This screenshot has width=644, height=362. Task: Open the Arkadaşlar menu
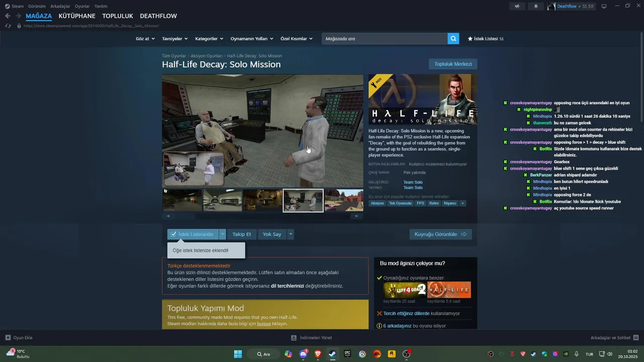(60, 6)
